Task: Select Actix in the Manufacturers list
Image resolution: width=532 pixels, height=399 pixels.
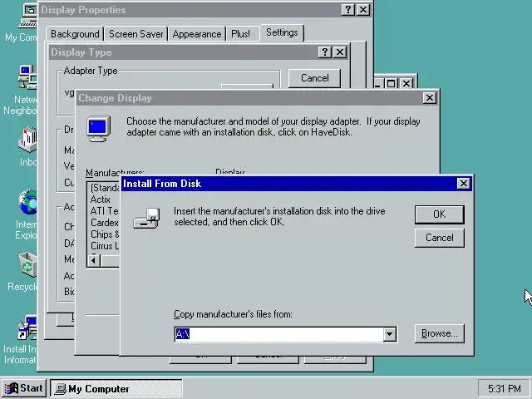Action: (x=100, y=199)
